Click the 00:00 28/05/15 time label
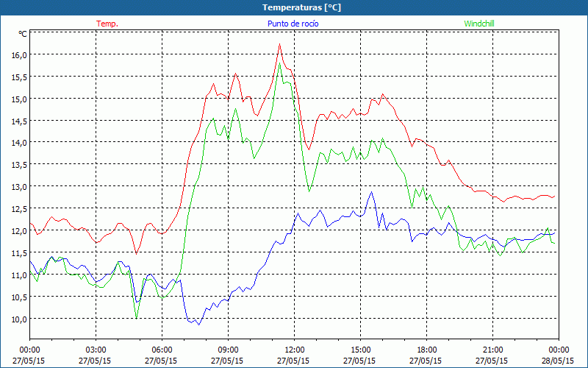The width and height of the screenshot is (588, 368). tap(558, 355)
